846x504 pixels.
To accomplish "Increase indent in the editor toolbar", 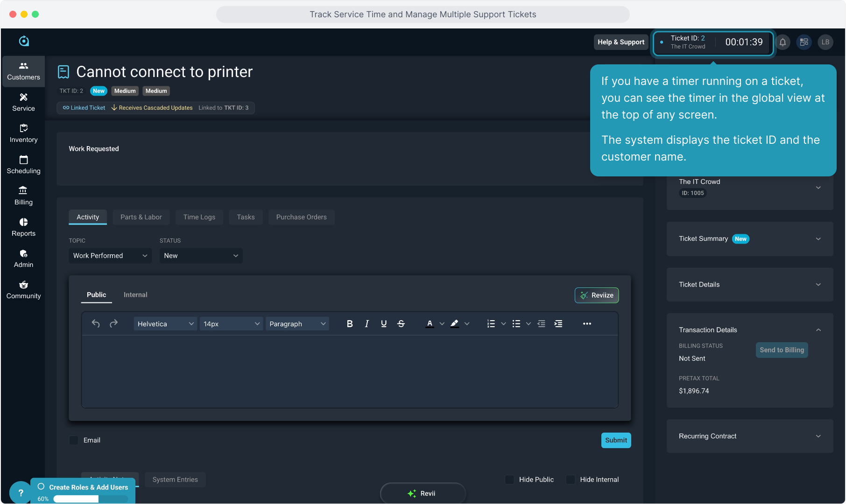I will pyautogui.click(x=558, y=324).
